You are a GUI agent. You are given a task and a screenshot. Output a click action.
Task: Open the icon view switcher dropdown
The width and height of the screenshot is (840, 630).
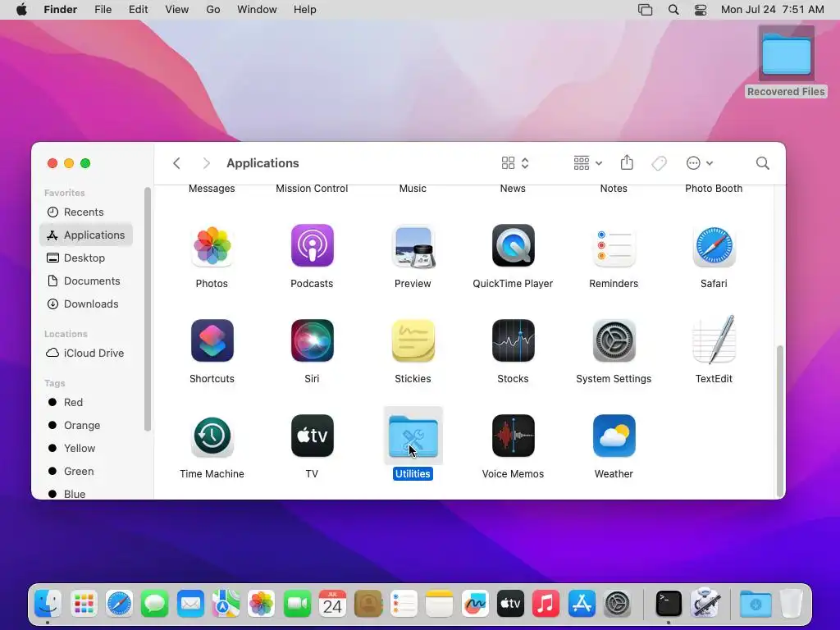(x=515, y=163)
